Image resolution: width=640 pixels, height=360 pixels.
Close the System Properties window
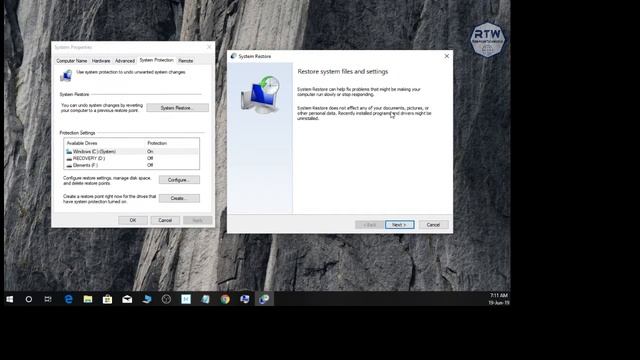click(x=209, y=47)
